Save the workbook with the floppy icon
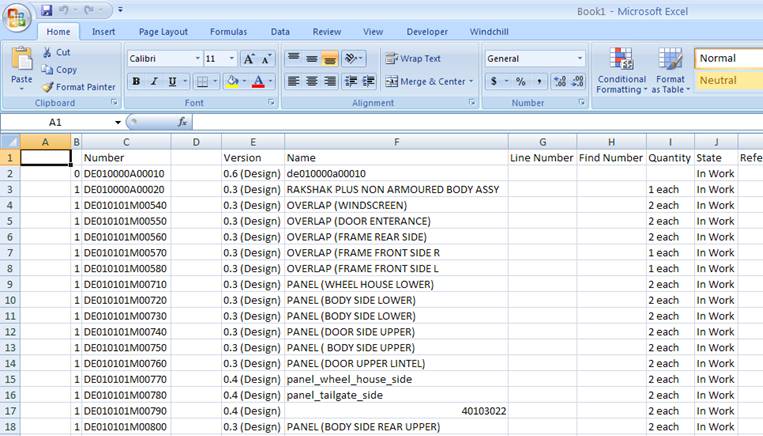 (46, 10)
